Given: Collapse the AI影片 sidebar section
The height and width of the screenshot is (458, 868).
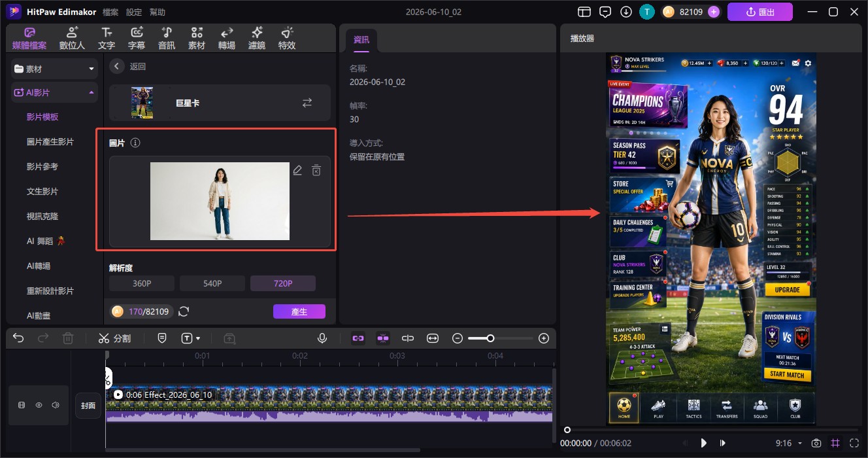Looking at the screenshot, I should 55,93.
